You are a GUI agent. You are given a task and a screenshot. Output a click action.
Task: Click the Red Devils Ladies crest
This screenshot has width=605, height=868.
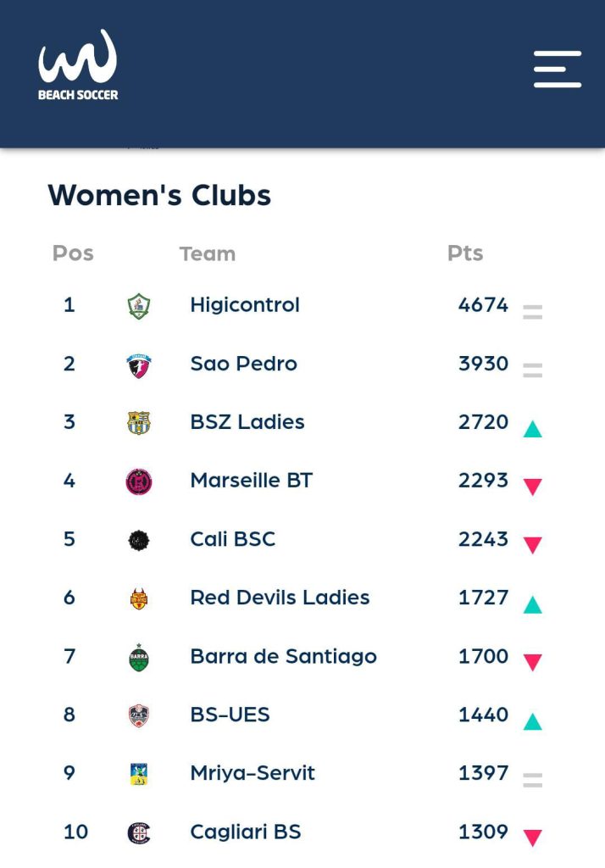[x=138, y=598]
